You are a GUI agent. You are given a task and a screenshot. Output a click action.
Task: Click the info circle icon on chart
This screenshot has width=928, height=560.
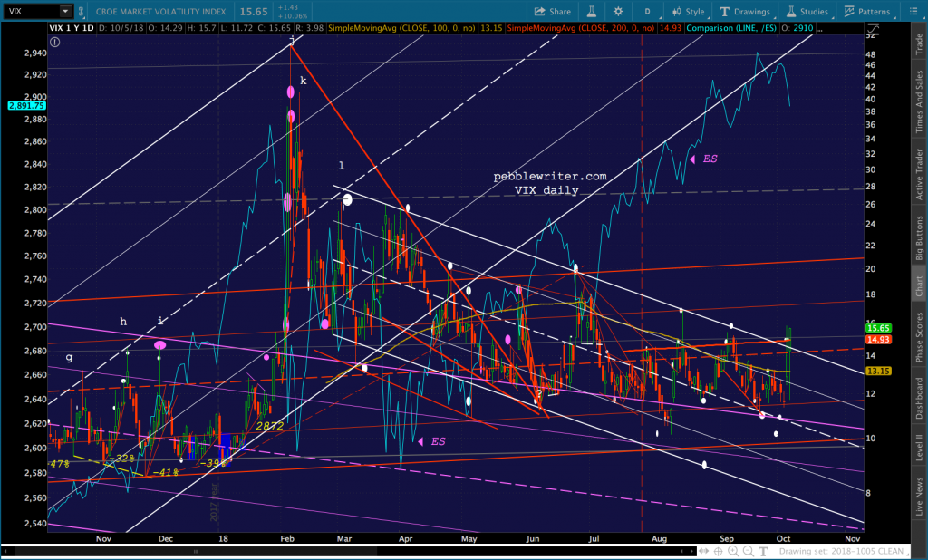pyautogui.click(x=55, y=42)
